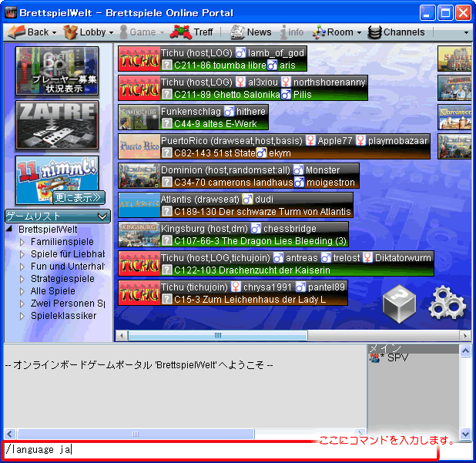Open the player recruitment status thumbnail
The image size is (476, 463).
[x=57, y=71]
